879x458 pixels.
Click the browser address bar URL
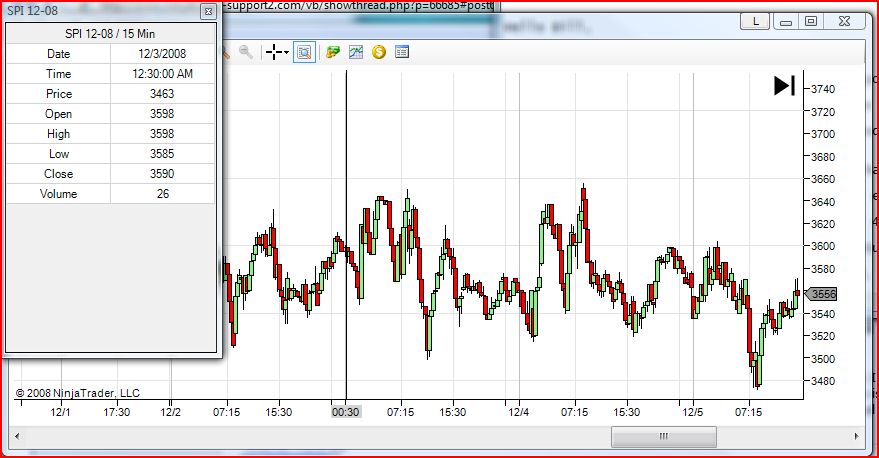(x=358, y=6)
